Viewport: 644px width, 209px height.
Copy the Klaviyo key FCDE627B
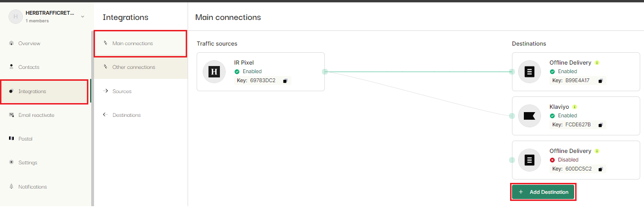[600, 125]
